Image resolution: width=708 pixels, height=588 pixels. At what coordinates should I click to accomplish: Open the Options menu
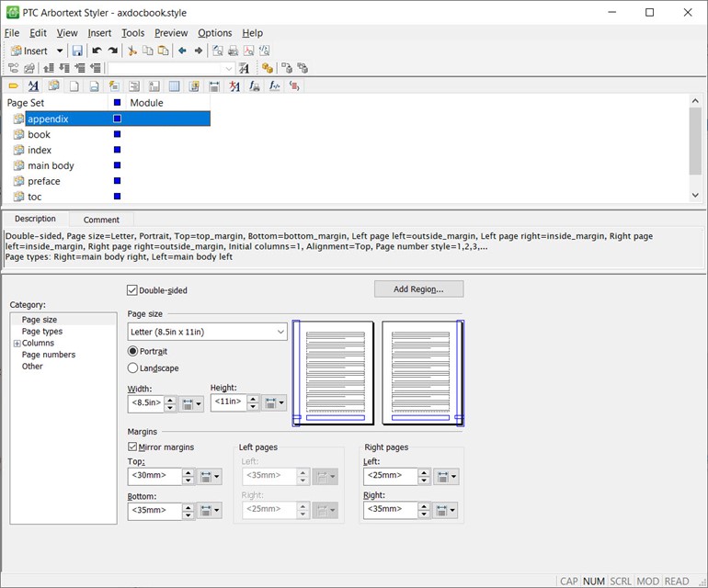[214, 33]
